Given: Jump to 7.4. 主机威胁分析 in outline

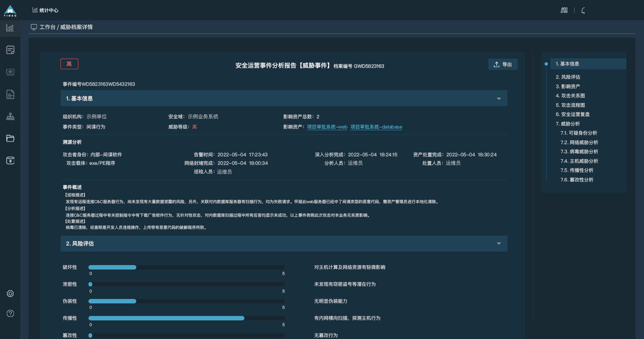Looking at the screenshot, I should point(579,161).
